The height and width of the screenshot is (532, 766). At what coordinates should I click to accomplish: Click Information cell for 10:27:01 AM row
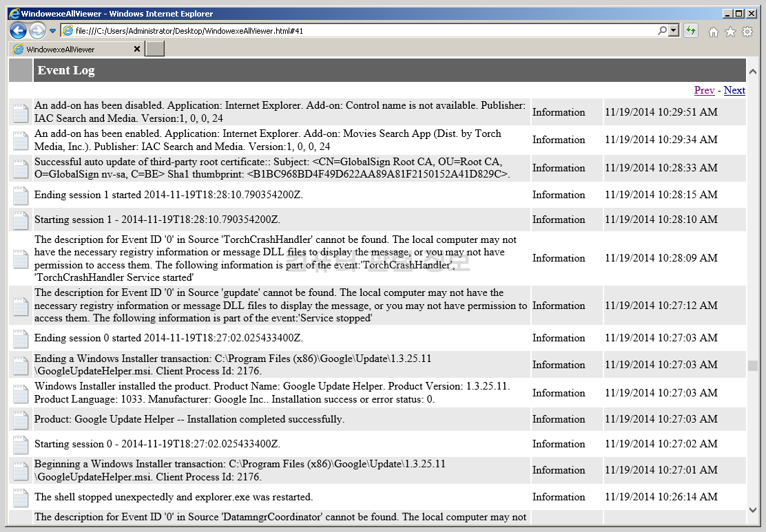coord(559,470)
